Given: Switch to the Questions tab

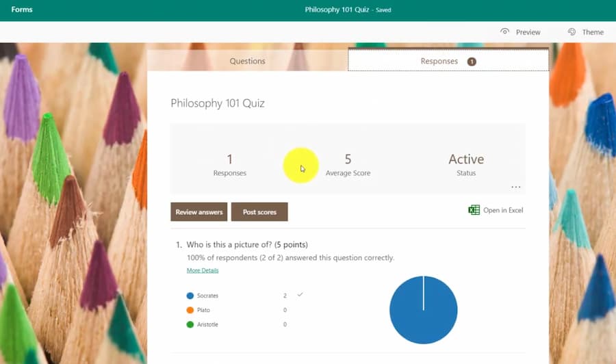Looking at the screenshot, I should tap(247, 61).
